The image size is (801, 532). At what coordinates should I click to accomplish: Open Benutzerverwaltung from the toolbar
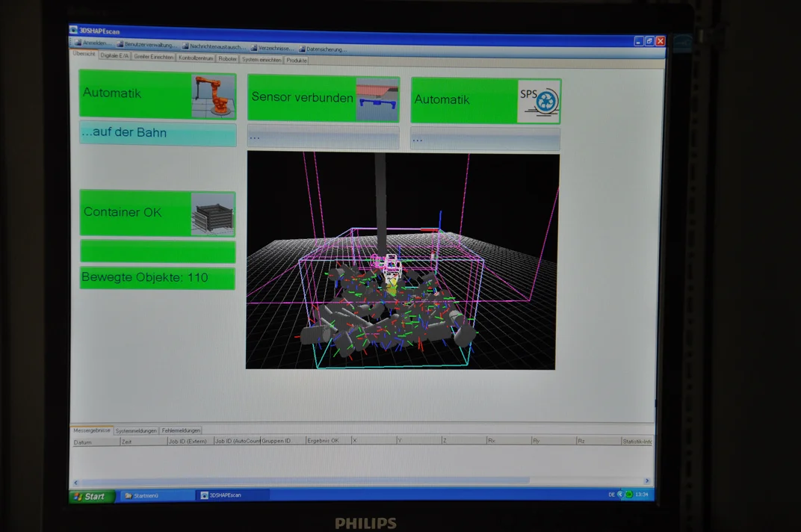[148, 45]
